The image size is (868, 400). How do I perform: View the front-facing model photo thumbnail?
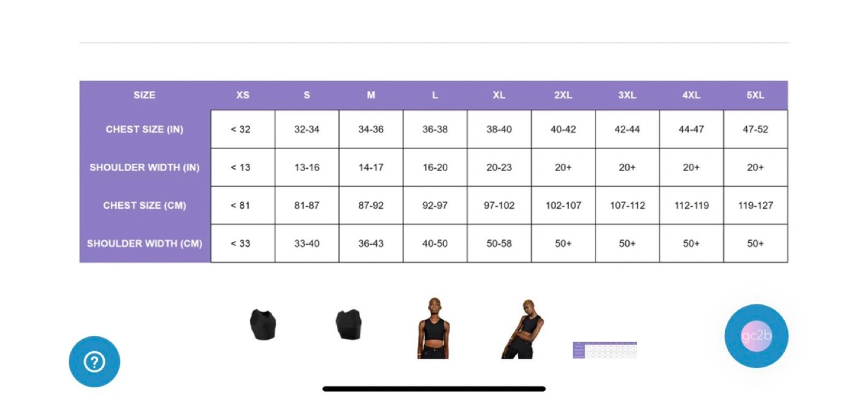(x=433, y=328)
